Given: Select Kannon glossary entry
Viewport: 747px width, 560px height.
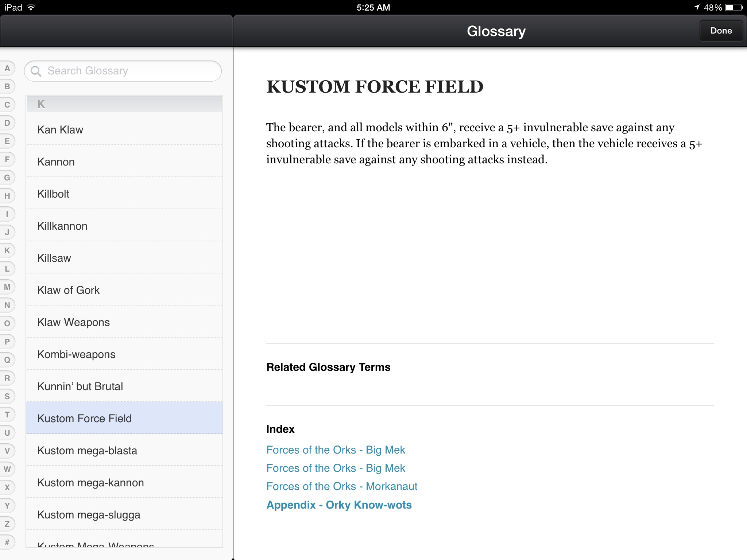Looking at the screenshot, I should [124, 162].
